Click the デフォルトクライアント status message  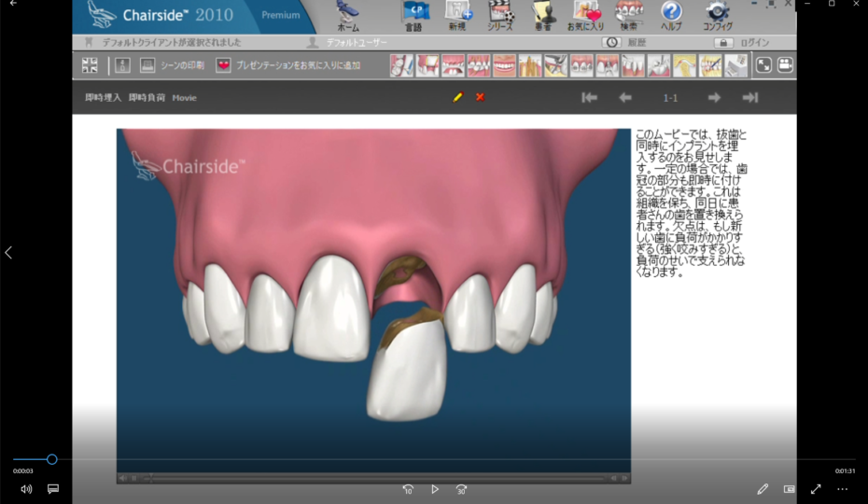click(172, 43)
